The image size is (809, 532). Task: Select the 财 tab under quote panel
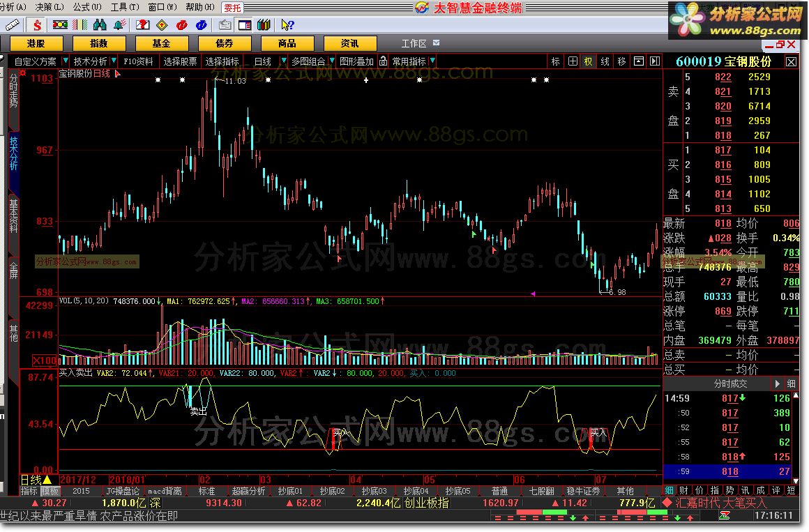(683, 490)
